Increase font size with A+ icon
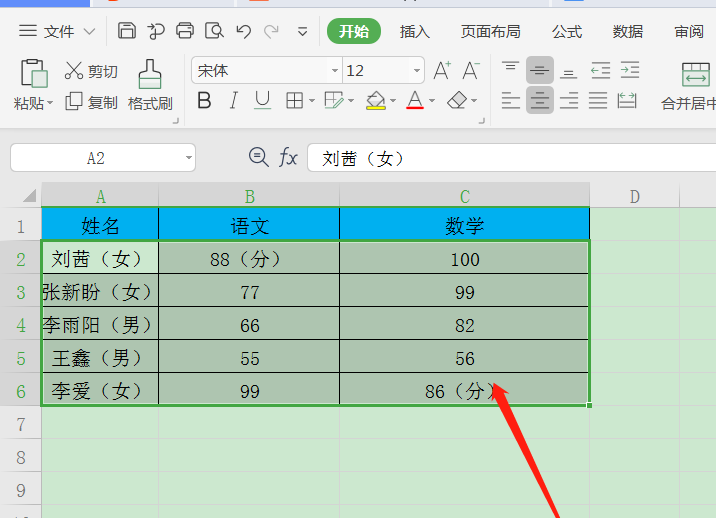 (x=442, y=71)
